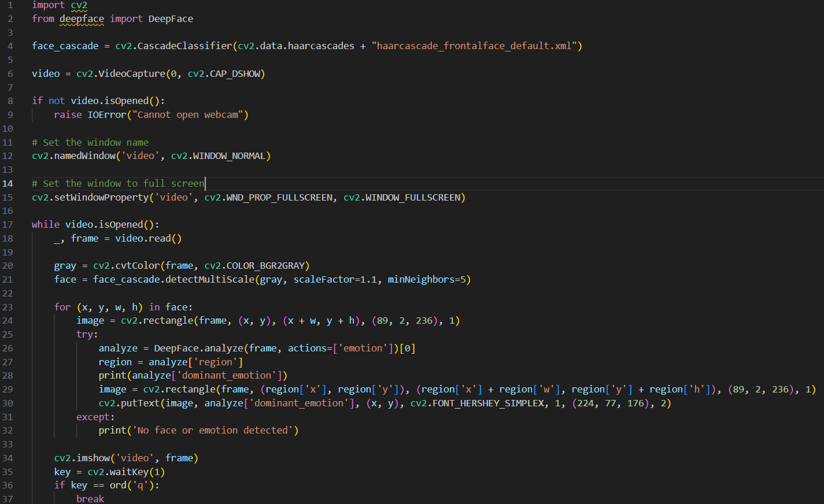Click the WINDOW_NORMAL constant
Image resolution: width=824 pixels, height=504 pixels.
229,155
